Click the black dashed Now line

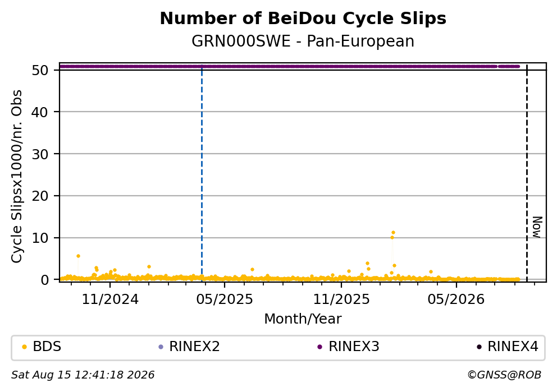coord(527,174)
